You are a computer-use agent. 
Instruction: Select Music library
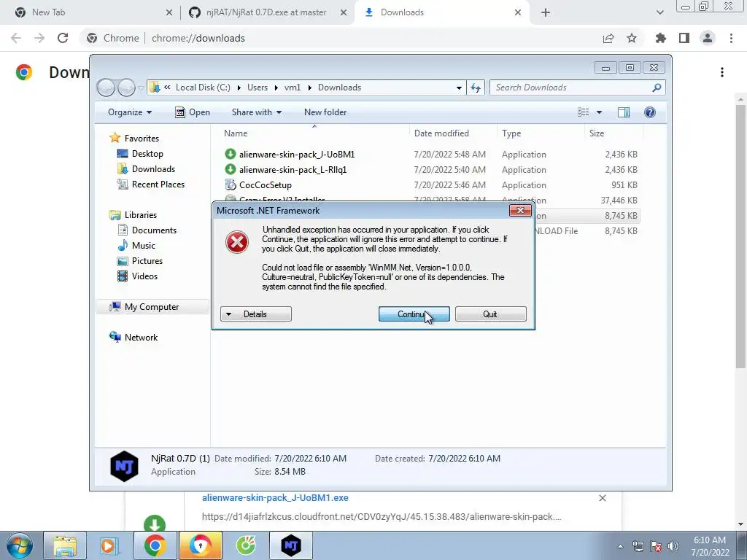[144, 245]
